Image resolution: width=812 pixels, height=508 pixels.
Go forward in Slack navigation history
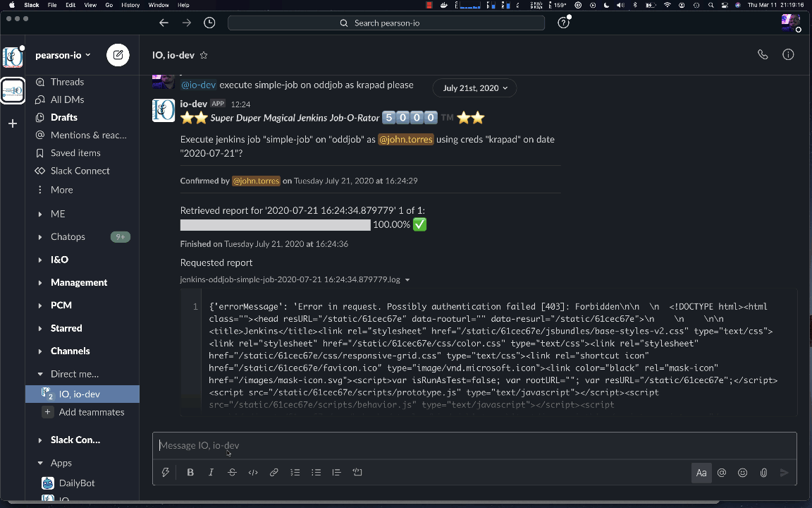tap(187, 23)
